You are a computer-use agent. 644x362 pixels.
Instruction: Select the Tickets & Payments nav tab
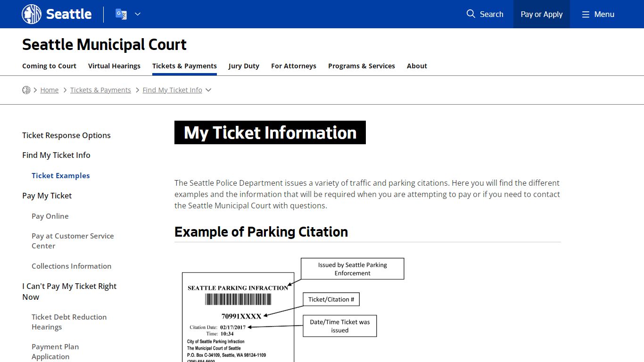tap(184, 66)
